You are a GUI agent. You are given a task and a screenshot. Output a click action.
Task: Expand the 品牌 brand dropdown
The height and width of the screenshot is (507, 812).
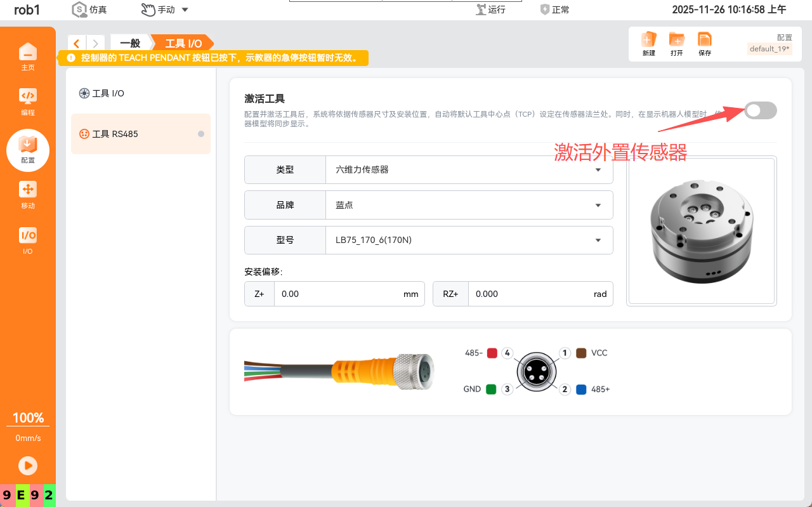[469, 205]
